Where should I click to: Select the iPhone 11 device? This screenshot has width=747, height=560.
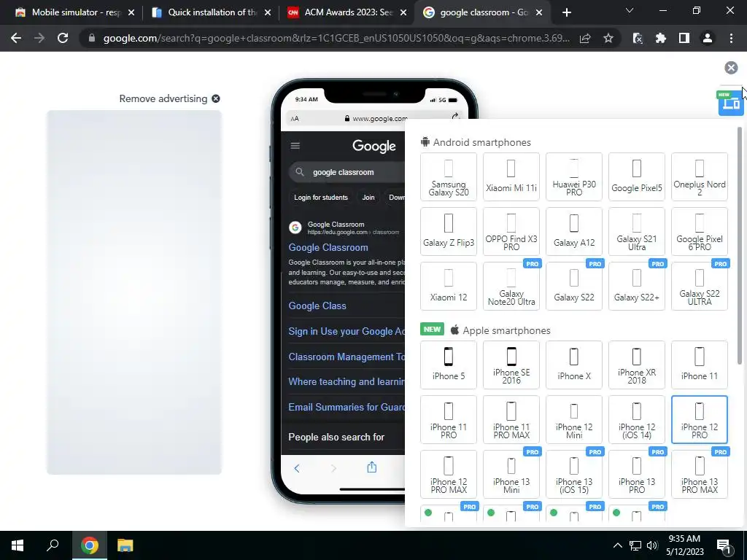click(x=700, y=365)
